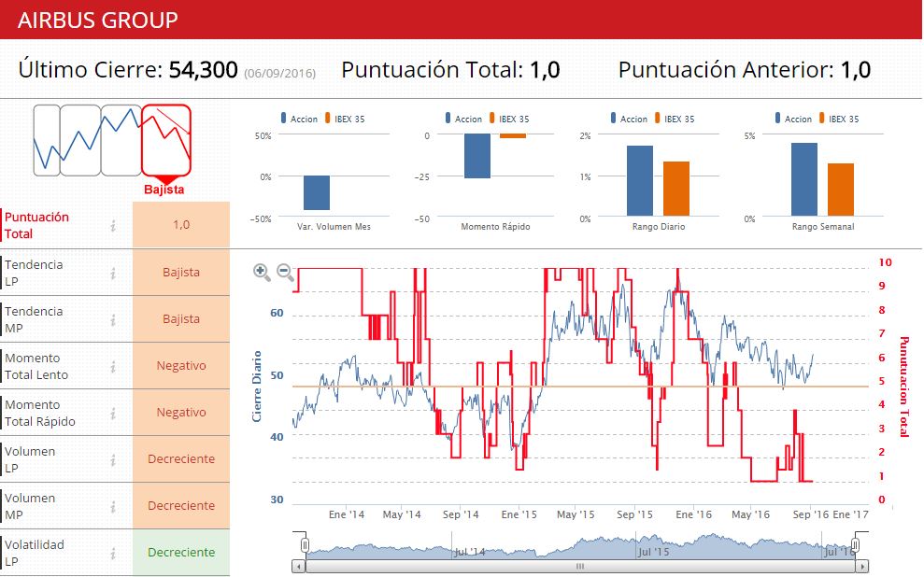Open the info icon next to Momento Total Rápido
The width and height of the screenshot is (924, 577).
113,414
